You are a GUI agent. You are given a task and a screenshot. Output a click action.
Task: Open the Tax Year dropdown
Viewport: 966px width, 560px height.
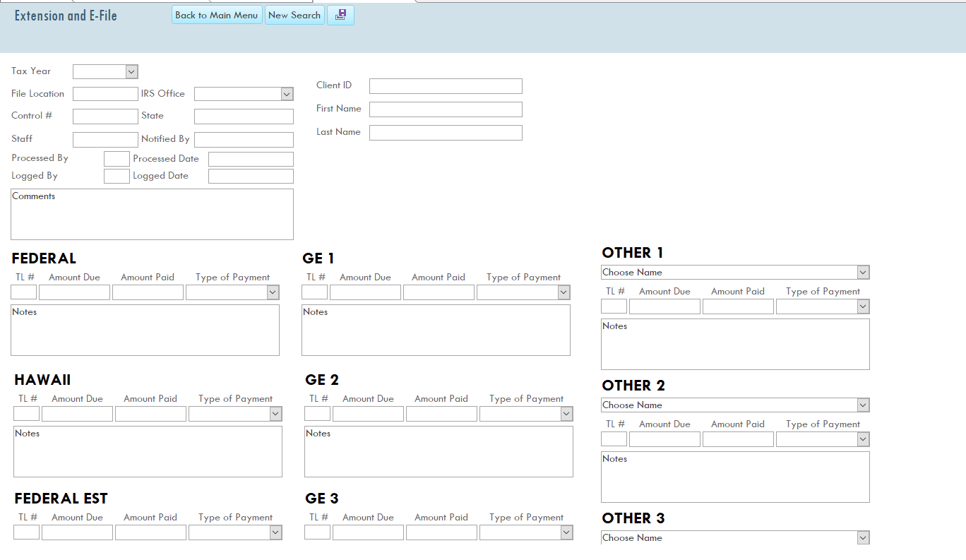[105, 71]
